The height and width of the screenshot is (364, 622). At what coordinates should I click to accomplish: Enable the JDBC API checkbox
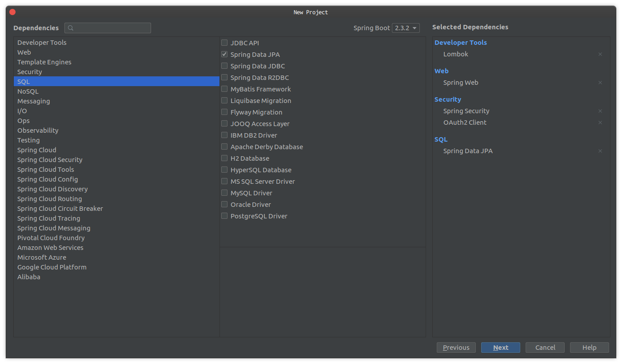coord(224,43)
